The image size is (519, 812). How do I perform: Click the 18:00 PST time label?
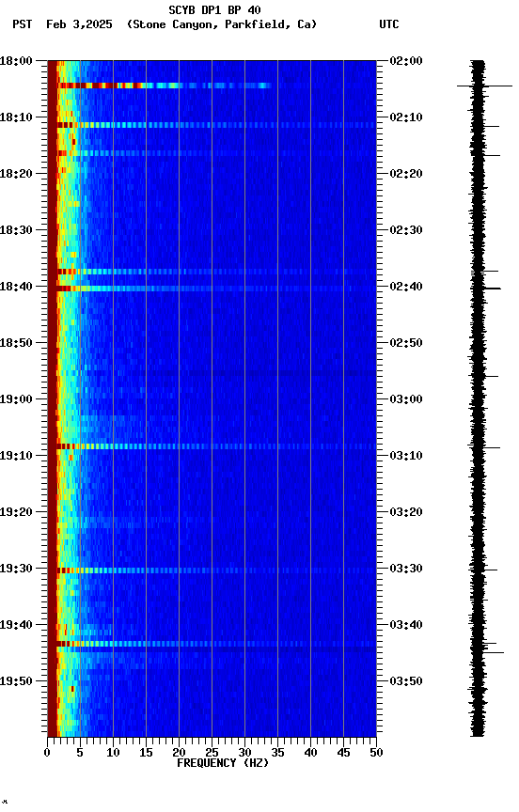(x=16, y=61)
